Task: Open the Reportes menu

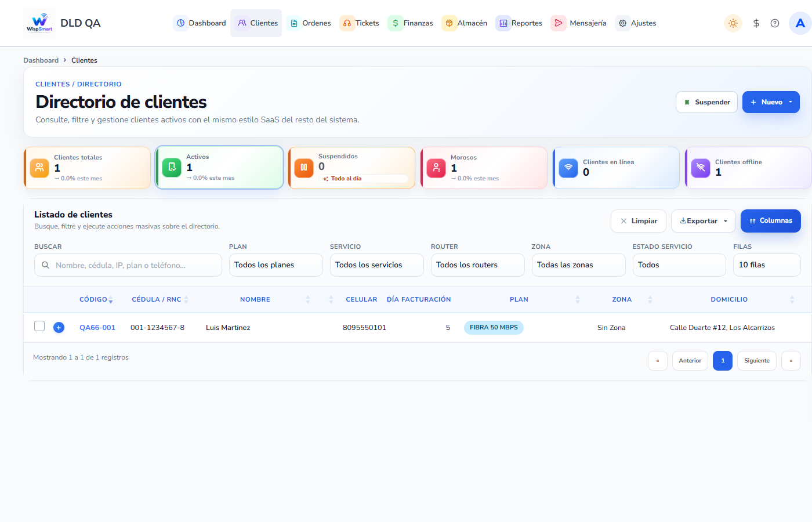Action: (x=520, y=23)
